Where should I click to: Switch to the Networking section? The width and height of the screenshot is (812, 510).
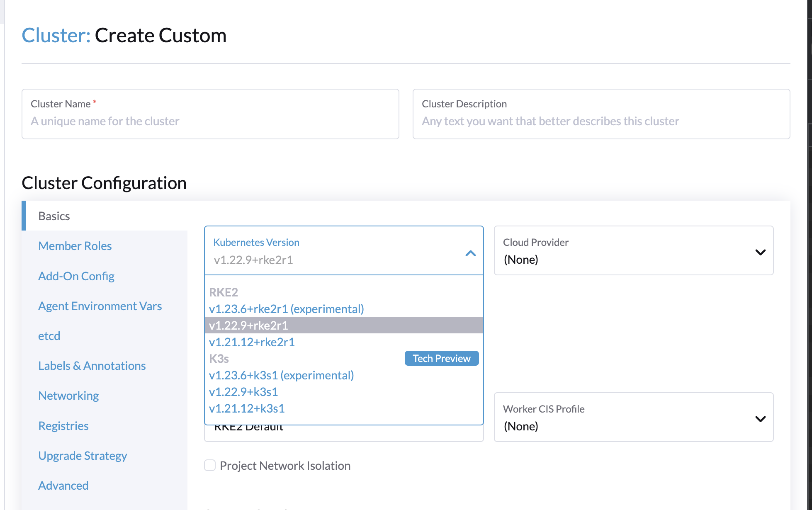point(68,395)
